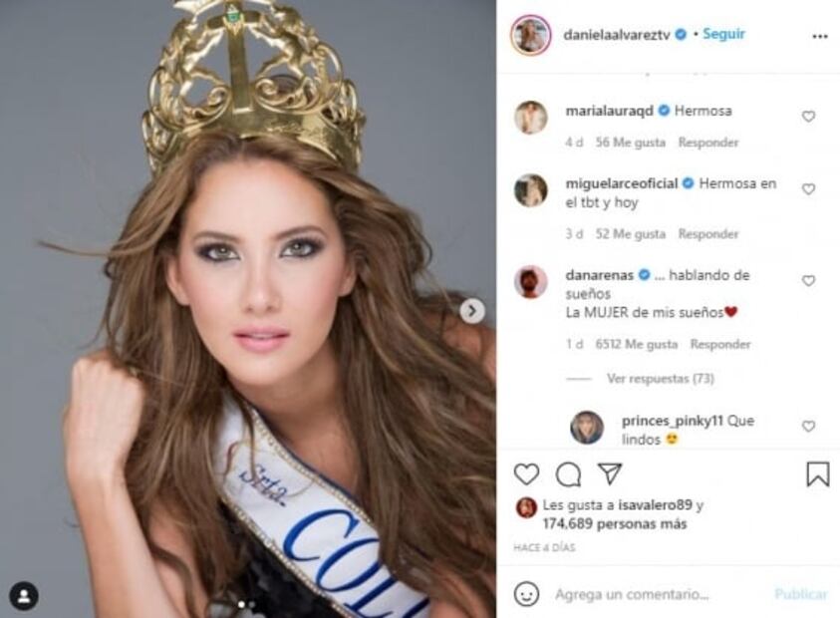
Task: Share post via paper plane icon
Action: (x=610, y=473)
